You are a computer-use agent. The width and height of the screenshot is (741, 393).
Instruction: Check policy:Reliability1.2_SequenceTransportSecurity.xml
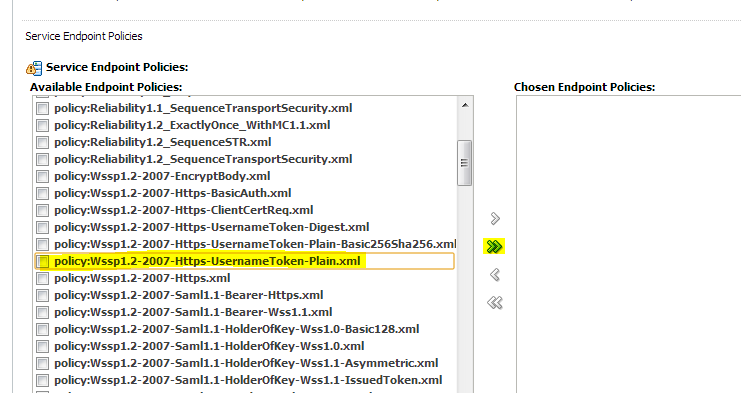[43, 159]
